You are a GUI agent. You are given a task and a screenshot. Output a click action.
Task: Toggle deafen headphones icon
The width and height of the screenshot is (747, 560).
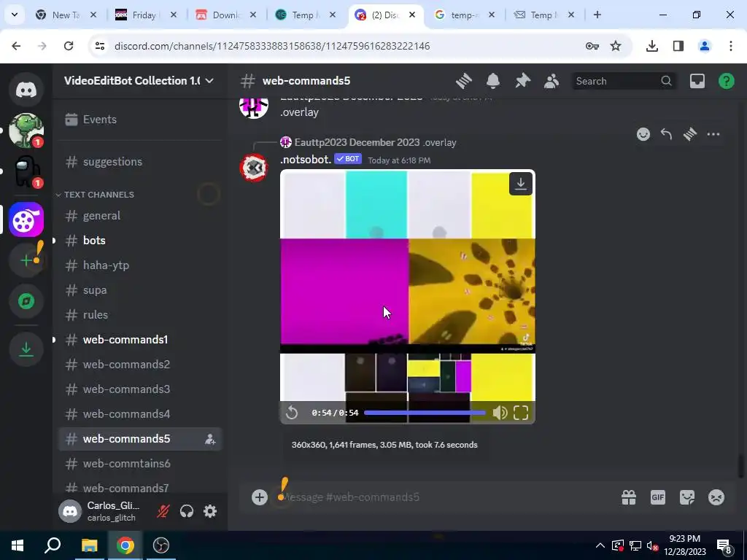click(187, 511)
